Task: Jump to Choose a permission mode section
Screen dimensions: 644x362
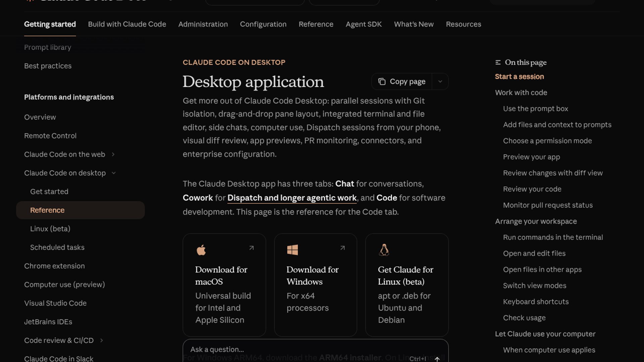Action: [547, 141]
